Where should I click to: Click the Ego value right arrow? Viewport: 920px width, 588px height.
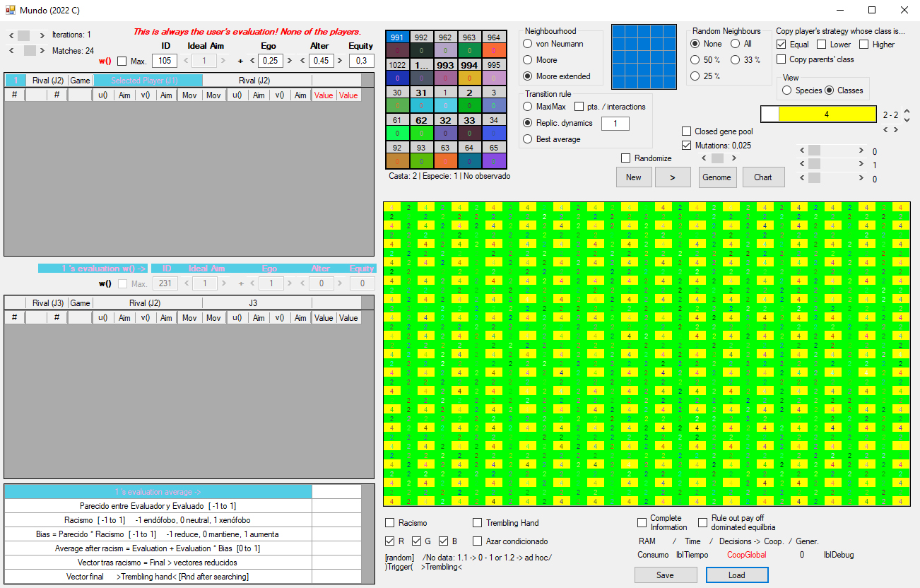coord(290,61)
